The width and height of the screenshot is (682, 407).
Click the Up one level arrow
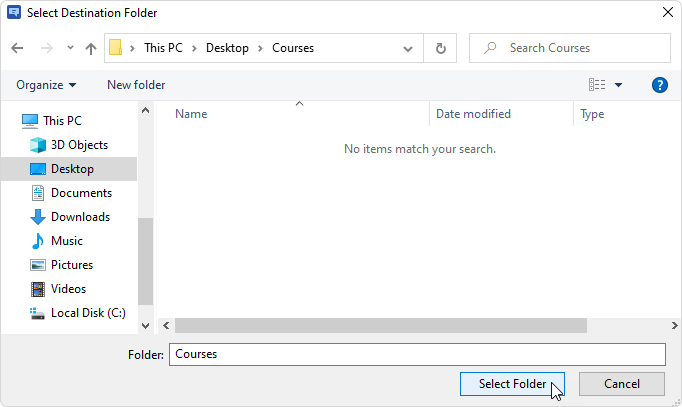pyautogui.click(x=91, y=48)
